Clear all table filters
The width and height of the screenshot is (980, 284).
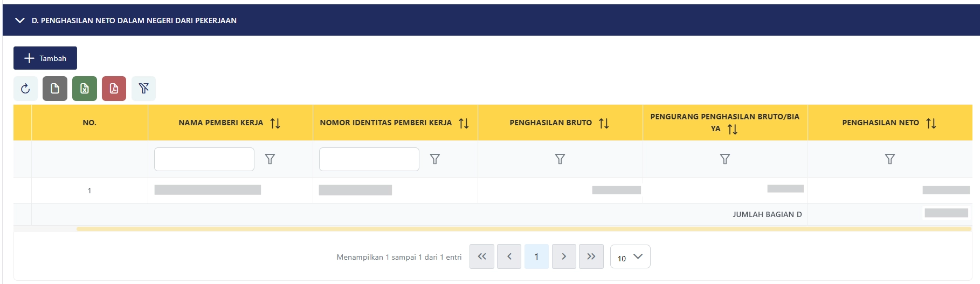(x=143, y=89)
